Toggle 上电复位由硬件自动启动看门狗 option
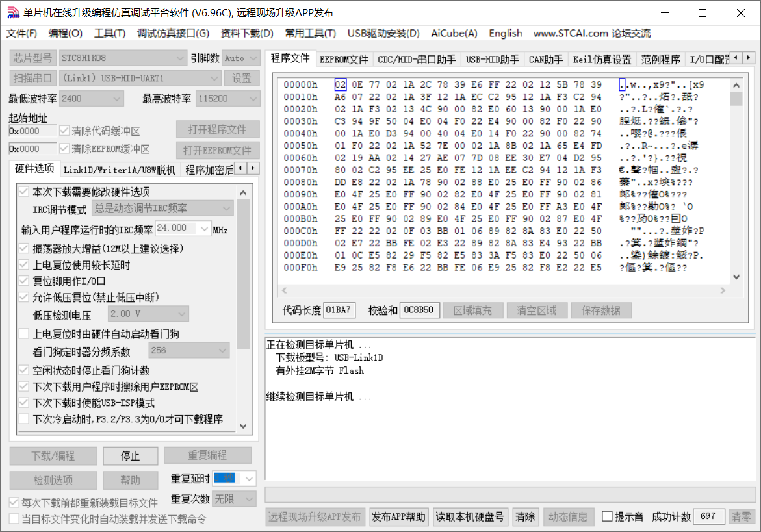Viewport: 761px width, 532px height. pyautogui.click(x=24, y=334)
